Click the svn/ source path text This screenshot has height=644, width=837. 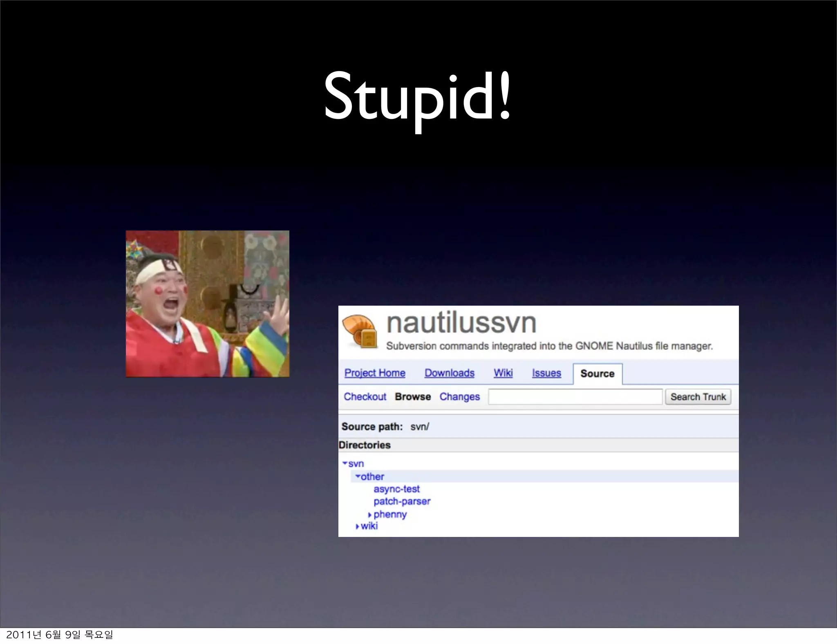(420, 427)
